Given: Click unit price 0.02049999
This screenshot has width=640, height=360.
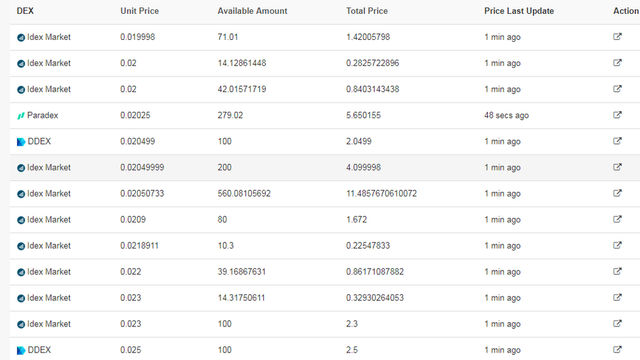Looking at the screenshot, I should [x=142, y=167].
